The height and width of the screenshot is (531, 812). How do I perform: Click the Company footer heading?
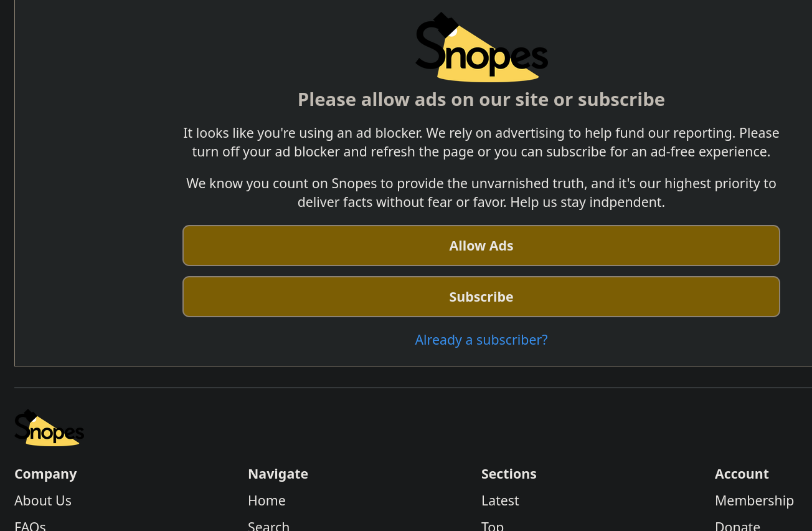tap(45, 474)
